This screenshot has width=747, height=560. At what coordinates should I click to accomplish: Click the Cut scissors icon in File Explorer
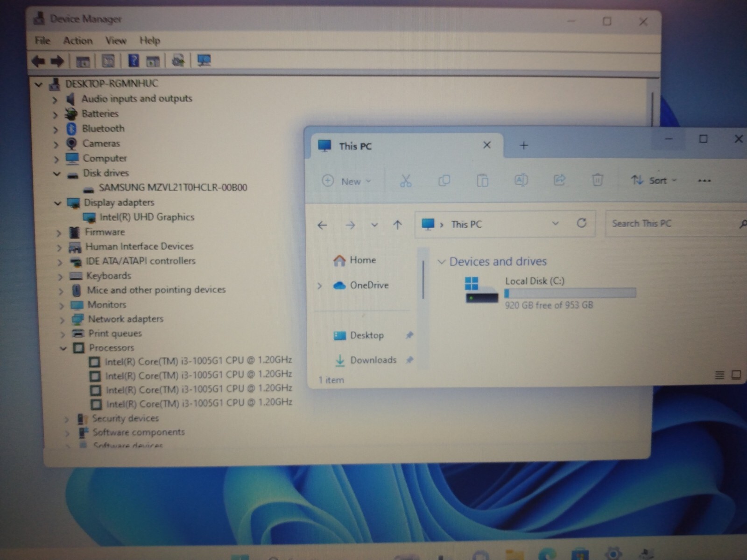406,181
